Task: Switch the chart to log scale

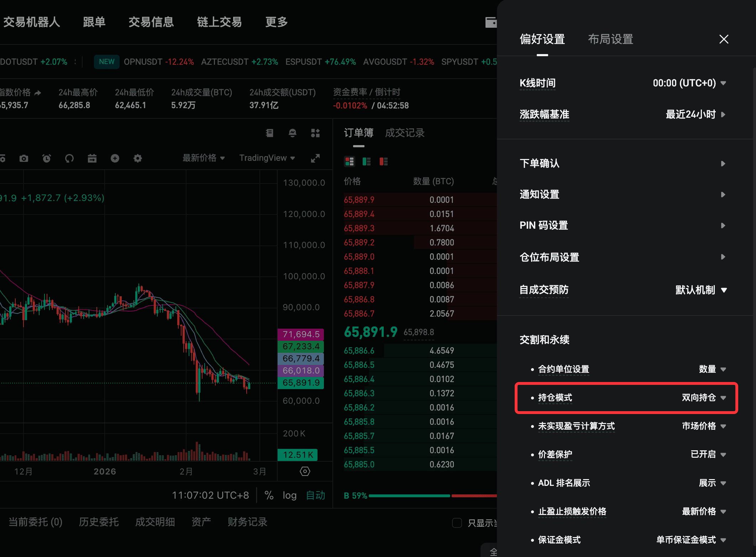Action: [x=289, y=495]
